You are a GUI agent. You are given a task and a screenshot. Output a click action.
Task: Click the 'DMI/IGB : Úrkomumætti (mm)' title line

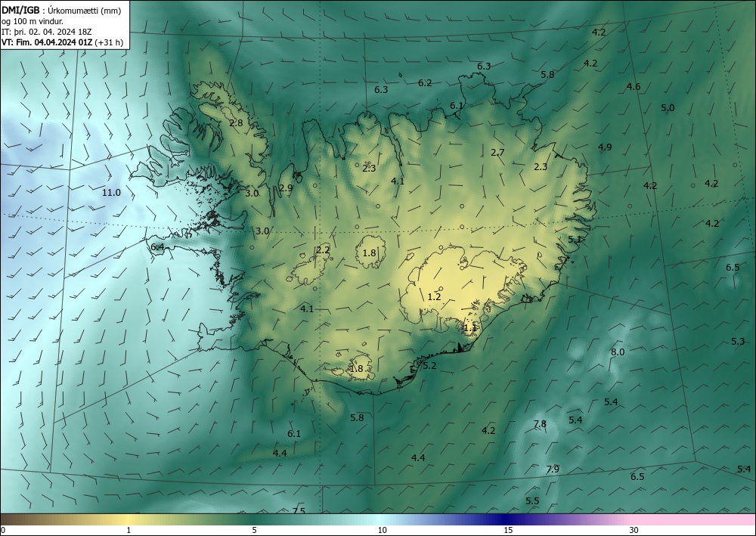click(61, 10)
